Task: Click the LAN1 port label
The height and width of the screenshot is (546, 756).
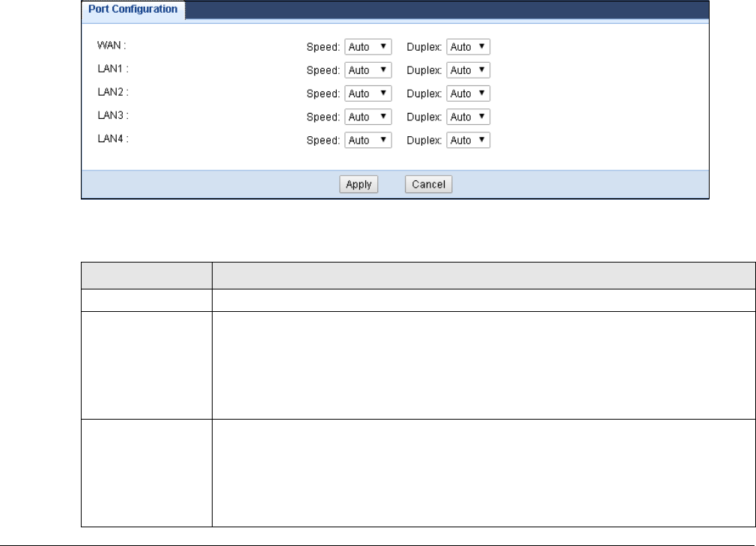Action: pos(113,68)
